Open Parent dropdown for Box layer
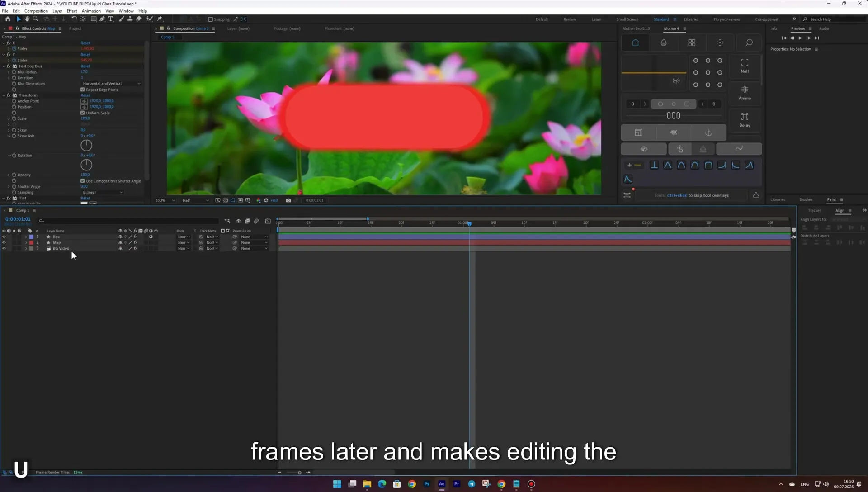The height and width of the screenshot is (492, 868). point(254,237)
